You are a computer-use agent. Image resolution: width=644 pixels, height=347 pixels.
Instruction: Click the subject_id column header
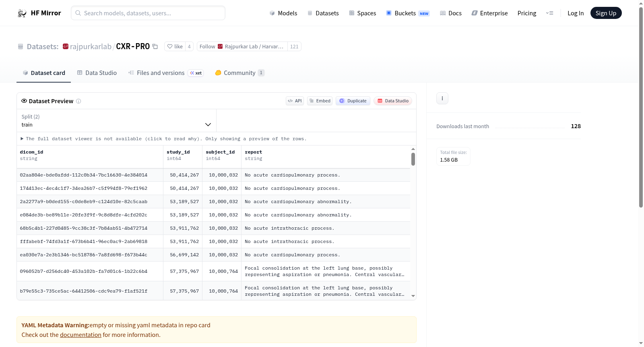tap(222, 157)
